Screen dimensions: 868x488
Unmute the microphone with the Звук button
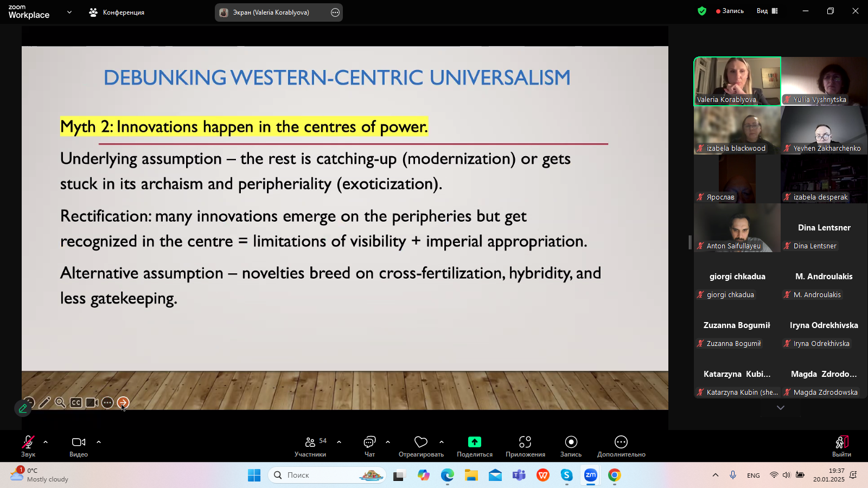[28, 446]
